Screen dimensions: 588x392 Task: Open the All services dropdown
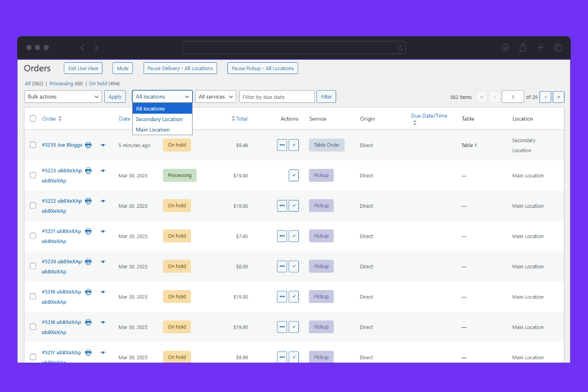pos(216,97)
